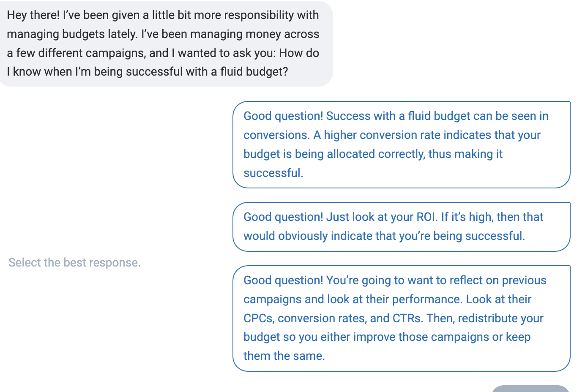Choose the reply recommending redistributing your budget
Image resolution: width=585 pixels, height=392 pixels.
click(401, 318)
